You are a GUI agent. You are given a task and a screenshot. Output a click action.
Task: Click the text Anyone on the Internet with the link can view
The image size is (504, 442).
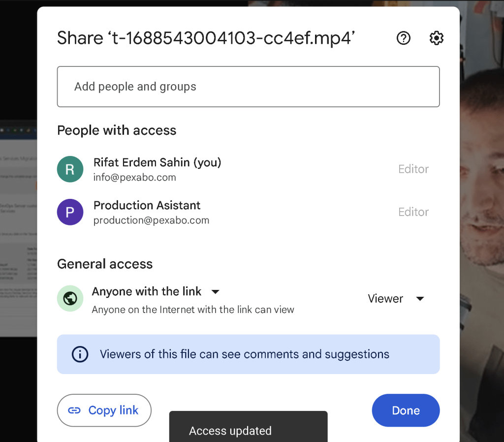[x=193, y=310]
